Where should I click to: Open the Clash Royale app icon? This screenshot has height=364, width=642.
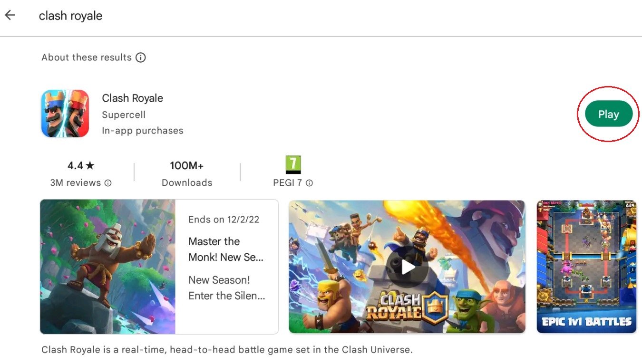click(65, 114)
